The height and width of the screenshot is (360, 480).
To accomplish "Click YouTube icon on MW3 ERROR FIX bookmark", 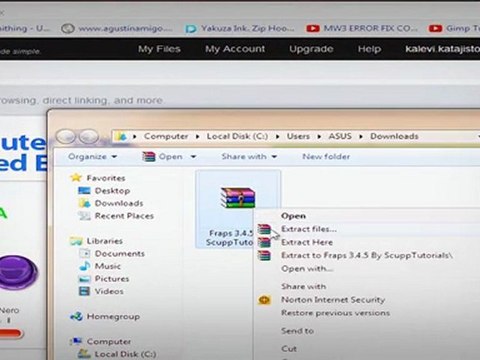I will click(x=313, y=29).
